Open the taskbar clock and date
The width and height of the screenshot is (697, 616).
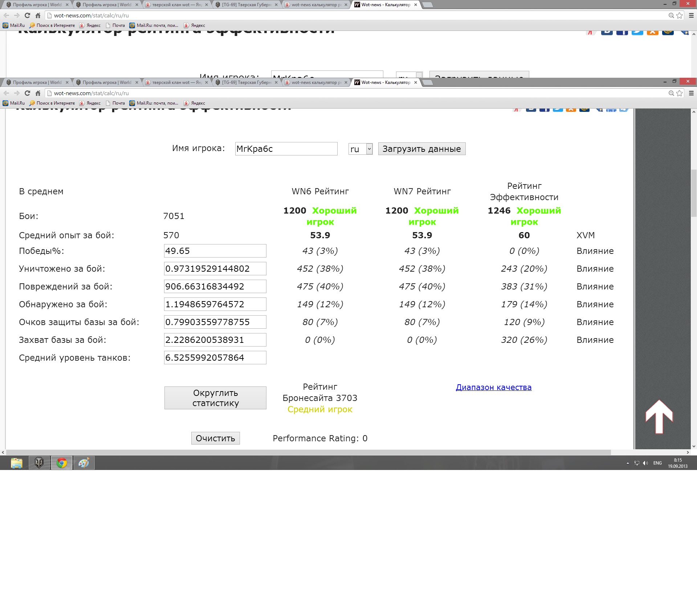[x=677, y=463]
